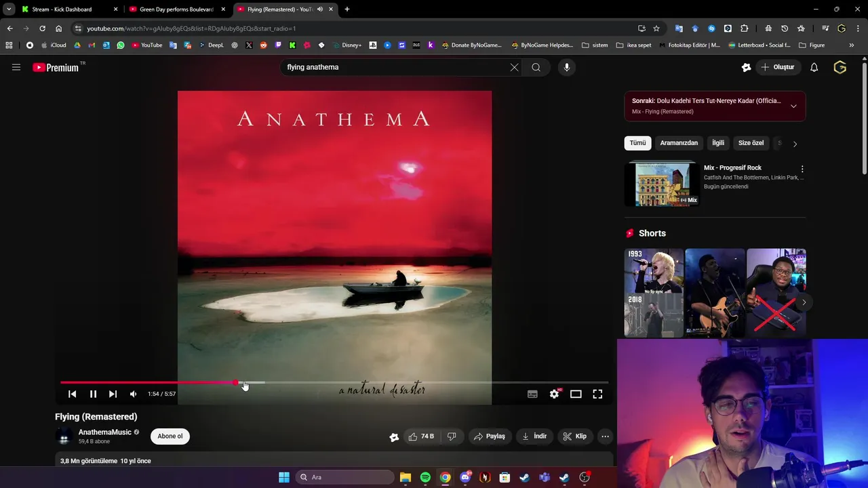Start voice search with the microphone icon
868x488 pixels.
tap(567, 67)
